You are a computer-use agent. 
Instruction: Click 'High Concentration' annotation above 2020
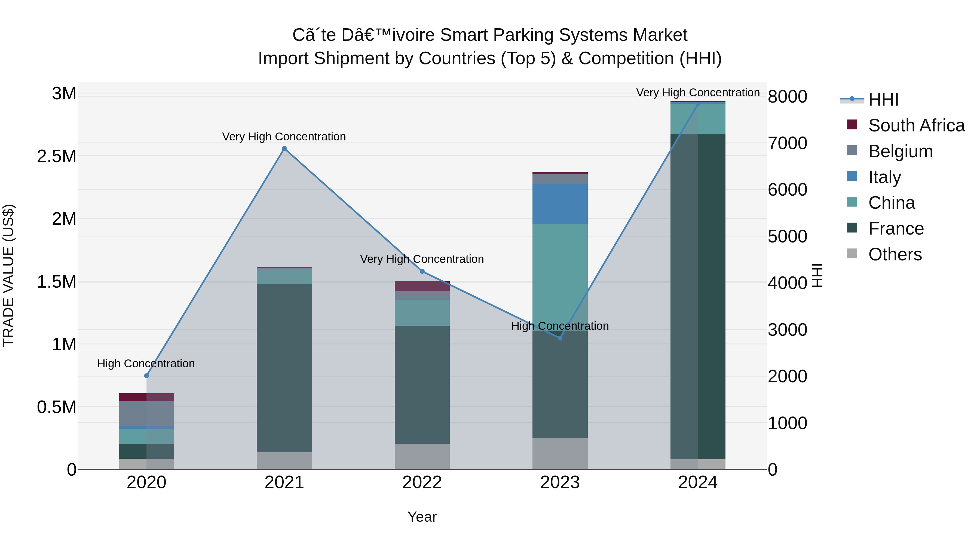pyautogui.click(x=146, y=364)
